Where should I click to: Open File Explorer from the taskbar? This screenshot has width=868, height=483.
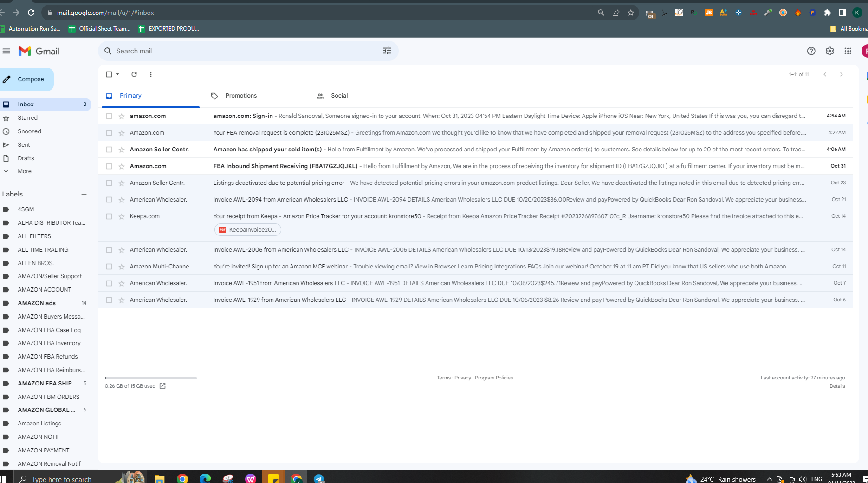159,478
